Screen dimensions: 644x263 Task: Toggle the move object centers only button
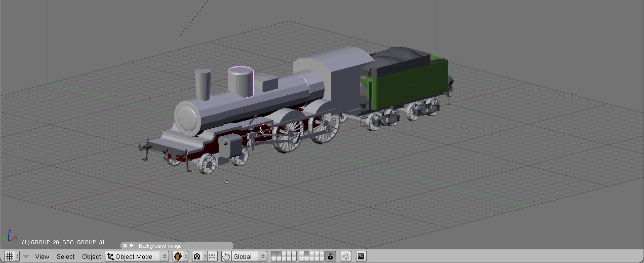[212, 256]
